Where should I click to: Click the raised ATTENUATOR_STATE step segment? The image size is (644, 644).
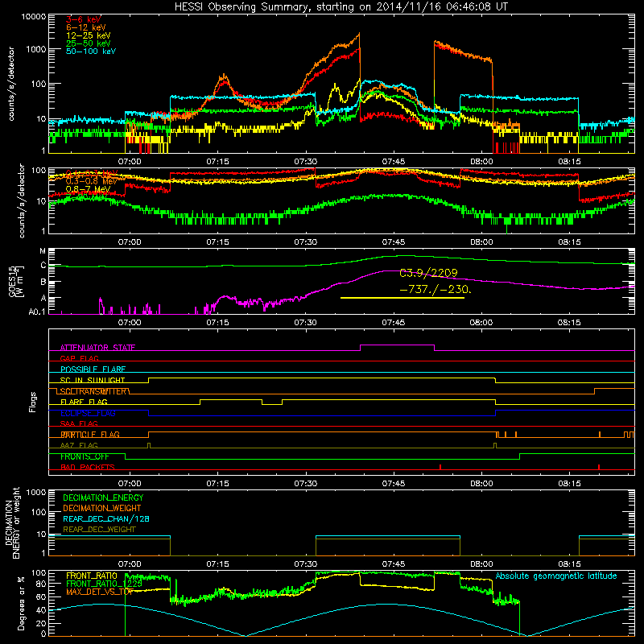click(397, 345)
